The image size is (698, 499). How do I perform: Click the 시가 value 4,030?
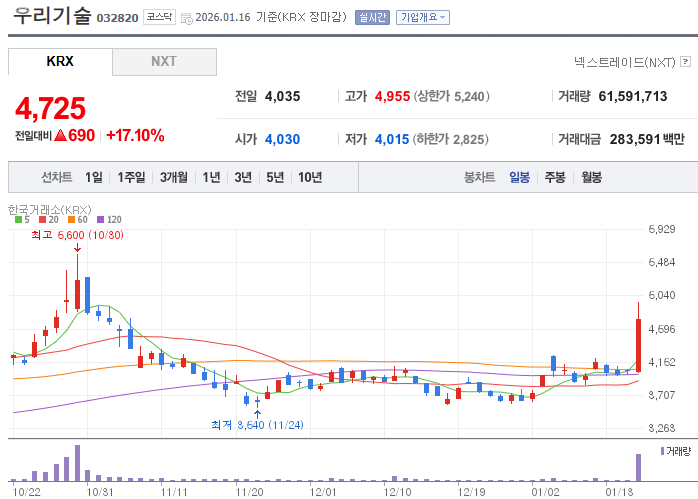[282, 139]
